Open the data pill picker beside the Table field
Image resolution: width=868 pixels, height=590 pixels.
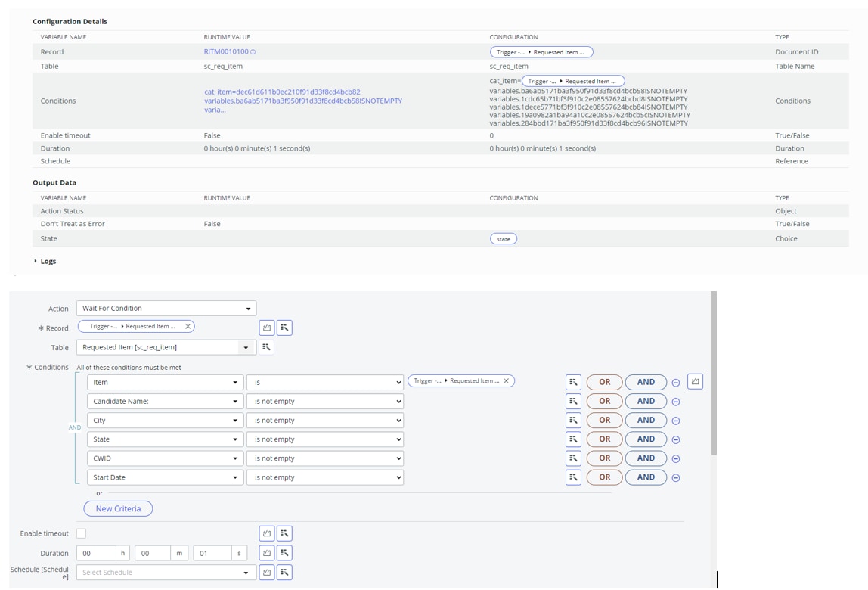(x=266, y=347)
